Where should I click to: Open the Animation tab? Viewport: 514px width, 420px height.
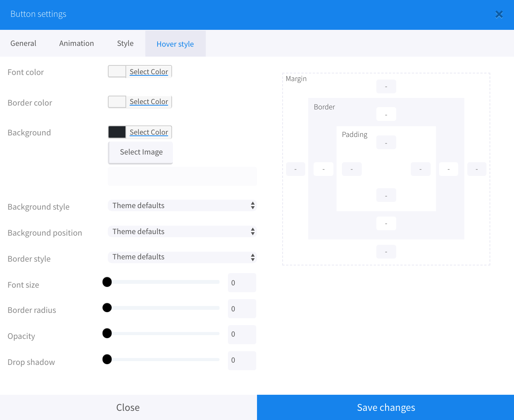76,44
